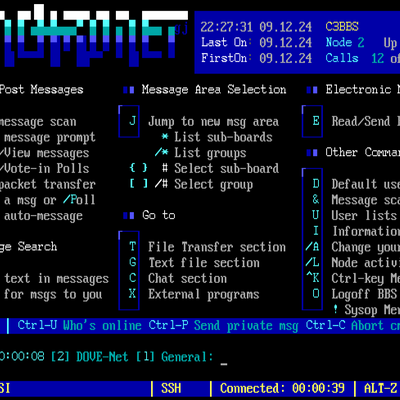This screenshot has width=400, height=400.
Task: Click the SSH indicator in status bar
Action: coord(171,388)
